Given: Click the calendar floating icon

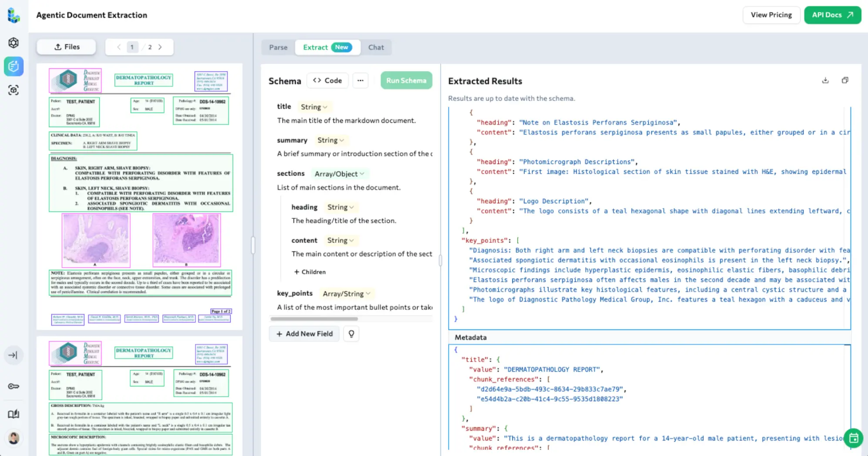Looking at the screenshot, I should (x=854, y=438).
